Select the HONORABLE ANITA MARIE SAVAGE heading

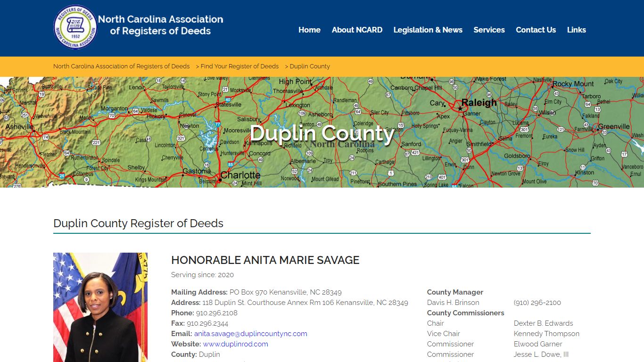coord(265,260)
